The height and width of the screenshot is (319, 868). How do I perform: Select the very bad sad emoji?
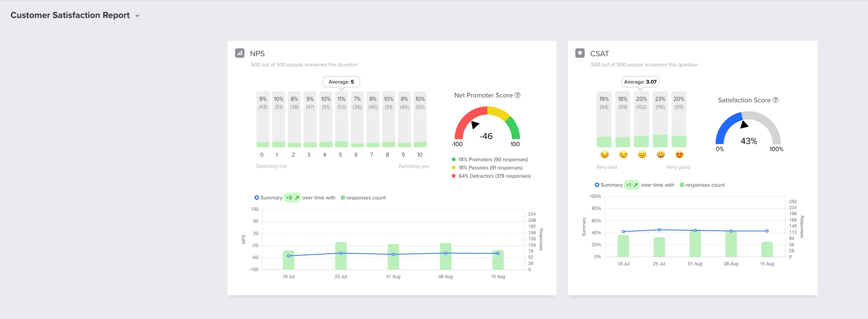tap(604, 154)
